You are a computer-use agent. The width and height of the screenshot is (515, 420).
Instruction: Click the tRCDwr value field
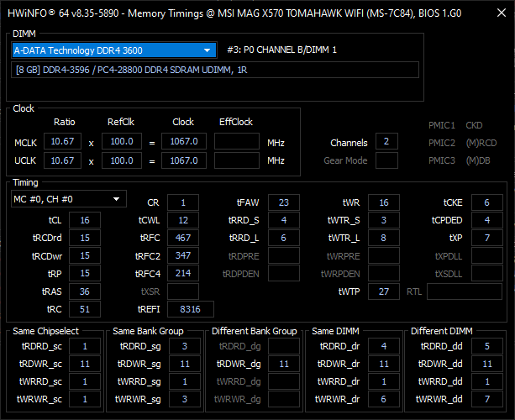[85, 255]
